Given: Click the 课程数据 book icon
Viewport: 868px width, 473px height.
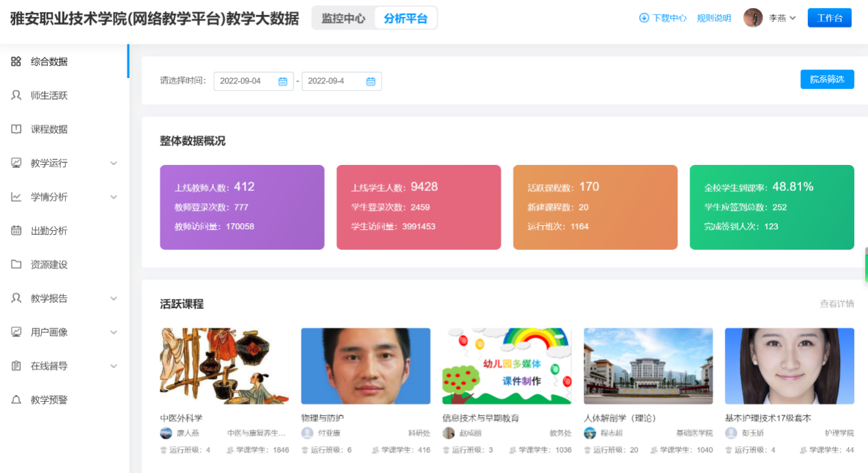Looking at the screenshot, I should pos(16,129).
